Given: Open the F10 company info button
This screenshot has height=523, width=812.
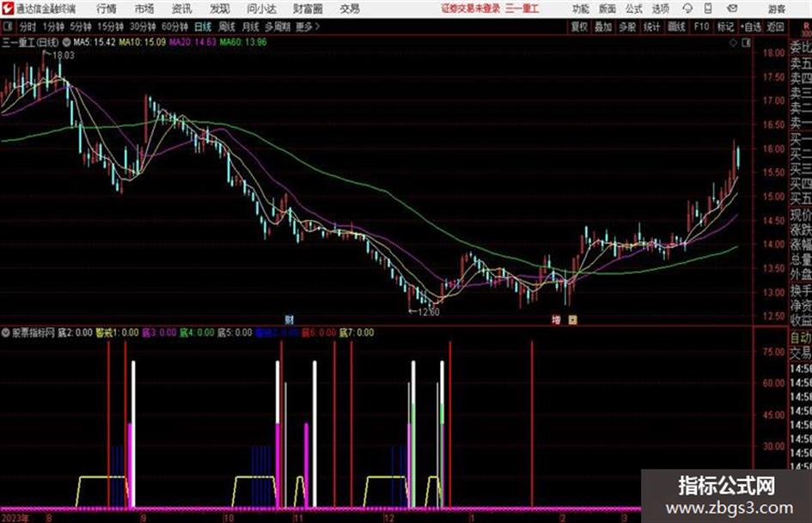Looking at the screenshot, I should click(701, 27).
